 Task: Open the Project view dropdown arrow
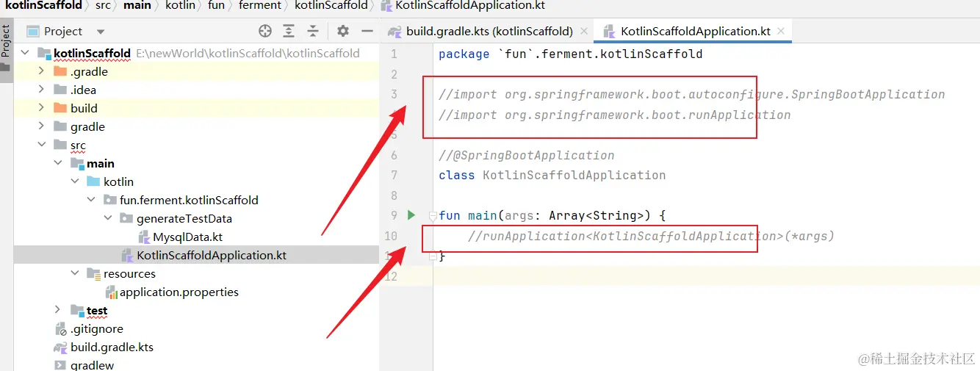click(x=101, y=32)
